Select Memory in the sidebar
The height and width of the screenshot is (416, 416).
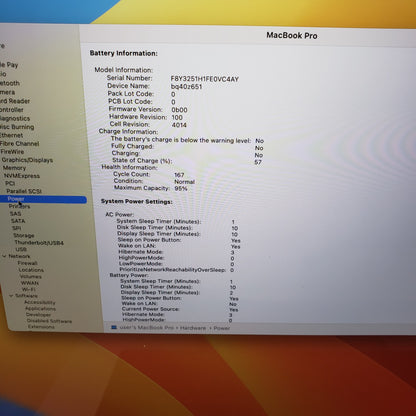click(x=14, y=168)
